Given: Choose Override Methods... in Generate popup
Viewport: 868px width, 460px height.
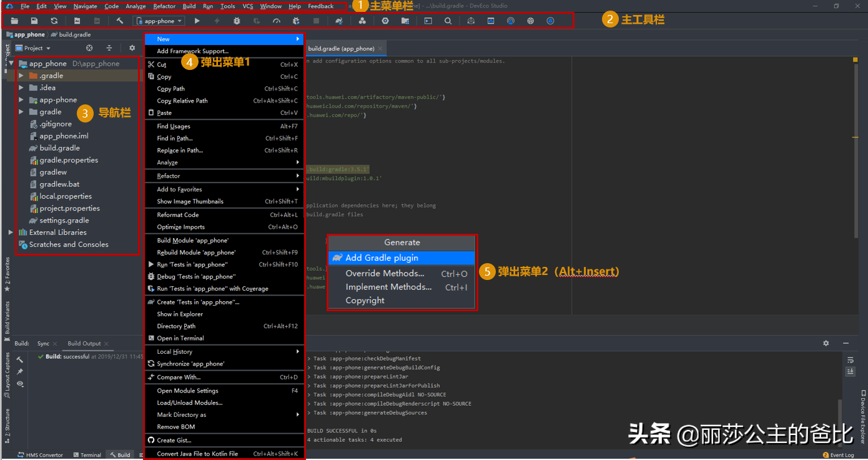Looking at the screenshot, I should [402, 273].
